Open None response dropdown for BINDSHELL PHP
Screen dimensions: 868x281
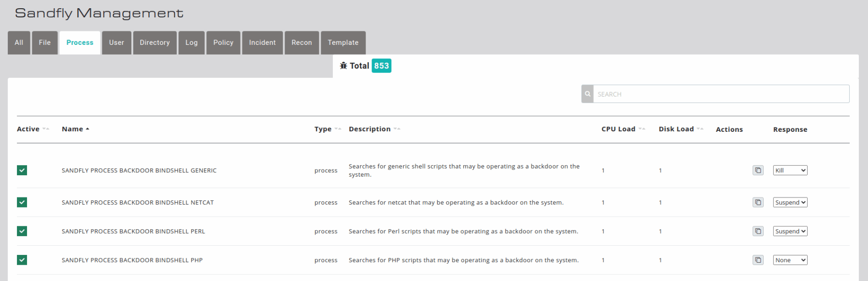tap(790, 260)
